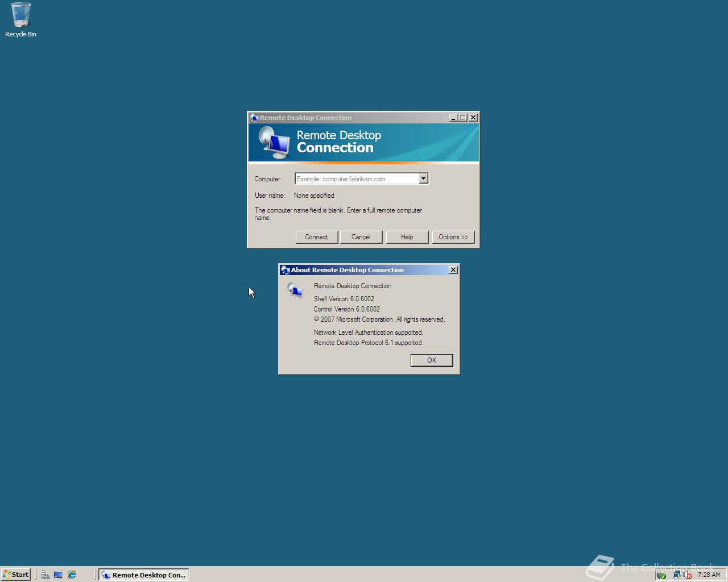
Task: Open the Start menu
Action: click(16, 575)
